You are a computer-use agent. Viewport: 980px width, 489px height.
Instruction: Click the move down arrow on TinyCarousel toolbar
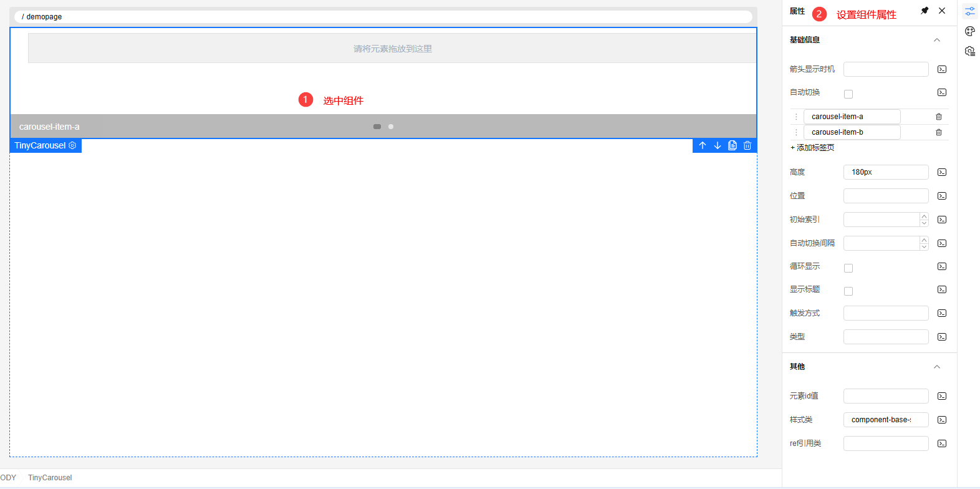tap(718, 145)
